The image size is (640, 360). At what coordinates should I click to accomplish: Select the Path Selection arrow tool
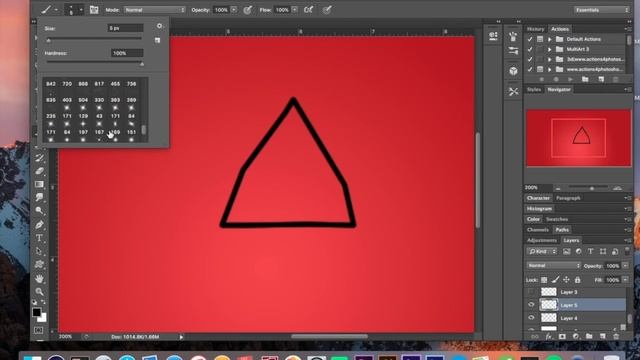click(39, 251)
